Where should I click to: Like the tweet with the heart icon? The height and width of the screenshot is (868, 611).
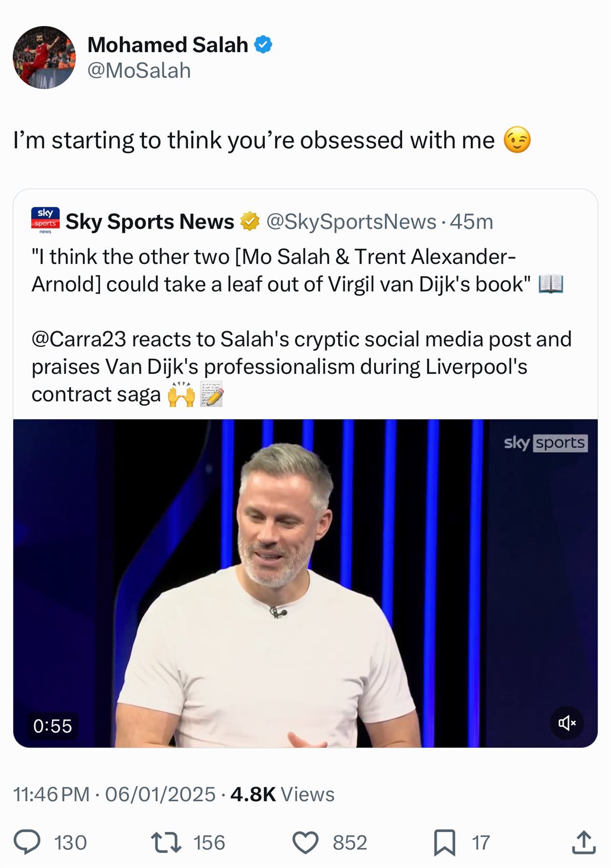pos(305,842)
